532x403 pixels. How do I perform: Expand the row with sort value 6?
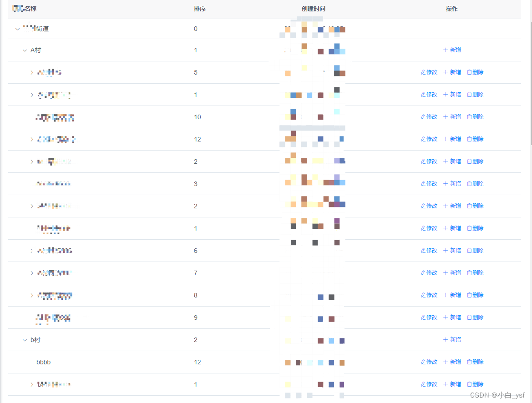point(32,251)
